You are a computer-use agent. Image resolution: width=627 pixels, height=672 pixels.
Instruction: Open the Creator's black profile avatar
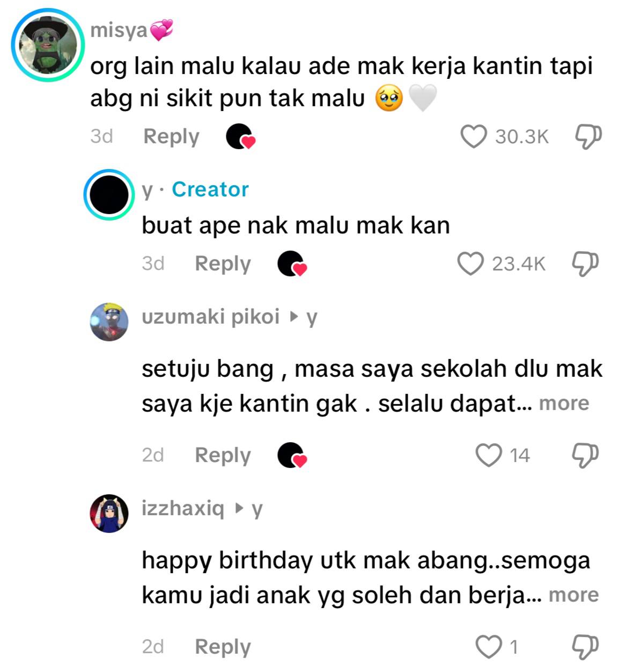pyautogui.click(x=109, y=195)
